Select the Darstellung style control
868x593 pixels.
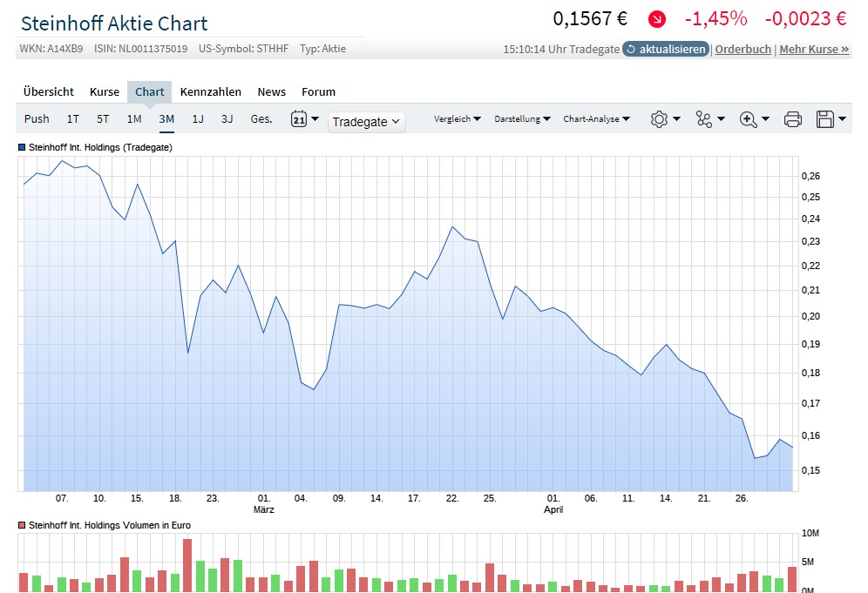click(523, 118)
